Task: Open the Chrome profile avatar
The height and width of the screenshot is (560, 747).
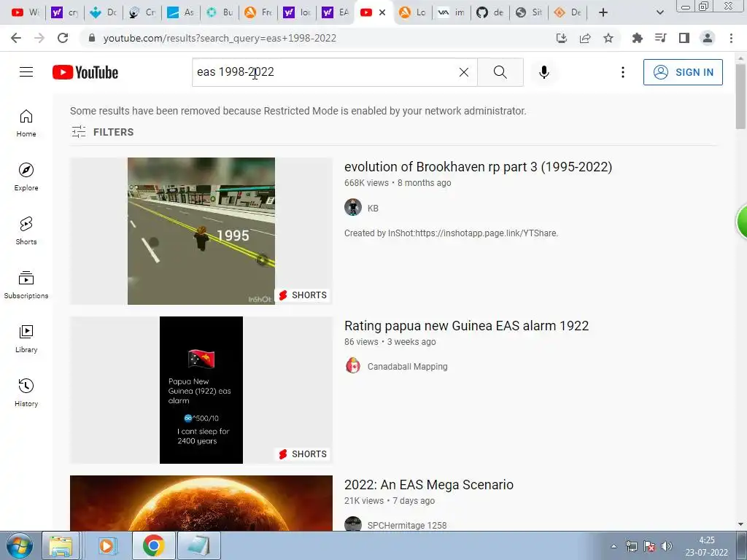Action: click(708, 38)
